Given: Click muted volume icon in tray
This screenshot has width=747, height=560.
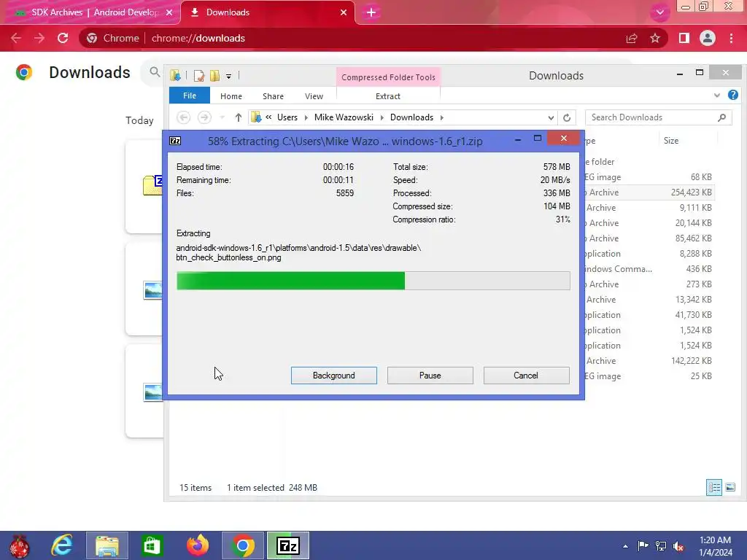Looking at the screenshot, I should (x=678, y=546).
